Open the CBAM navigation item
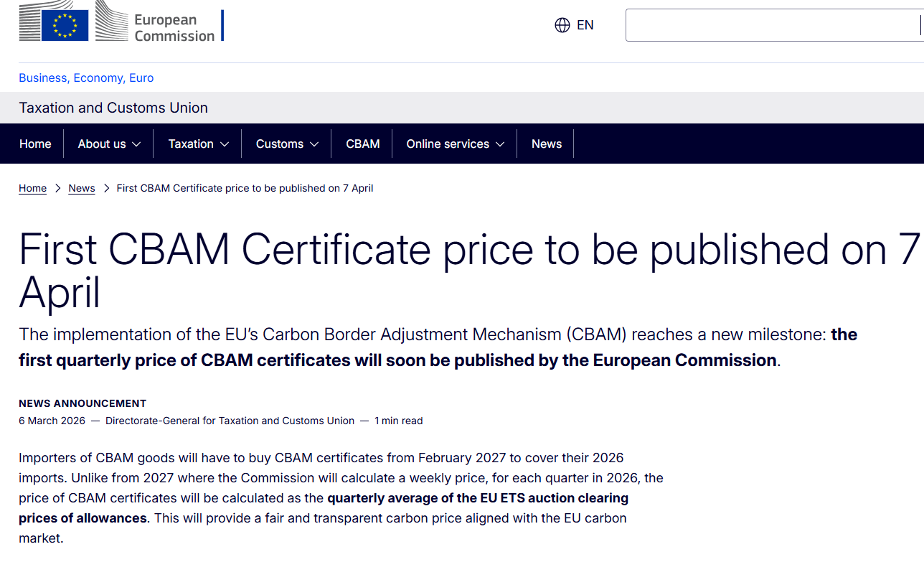Image resolution: width=924 pixels, height=562 pixels. pos(363,144)
